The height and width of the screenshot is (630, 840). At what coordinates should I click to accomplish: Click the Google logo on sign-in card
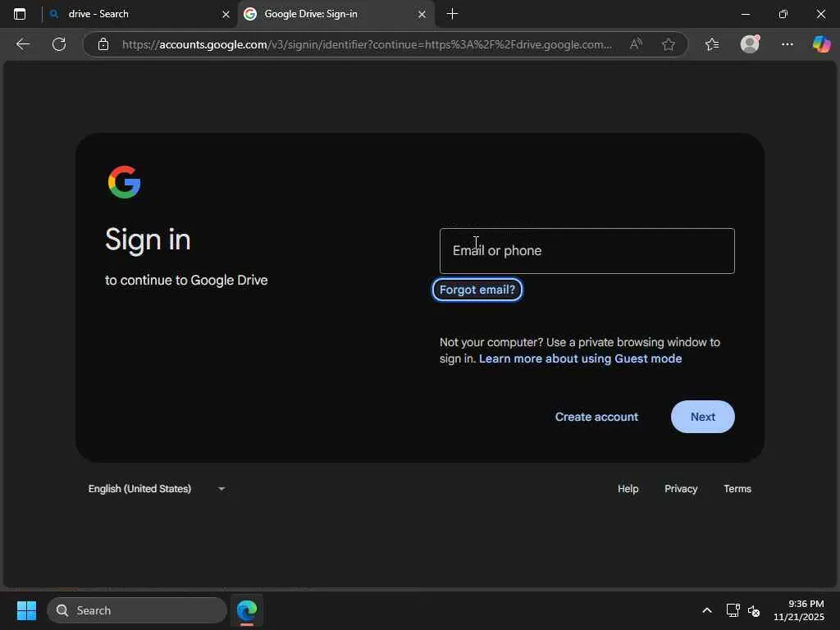[x=125, y=182]
